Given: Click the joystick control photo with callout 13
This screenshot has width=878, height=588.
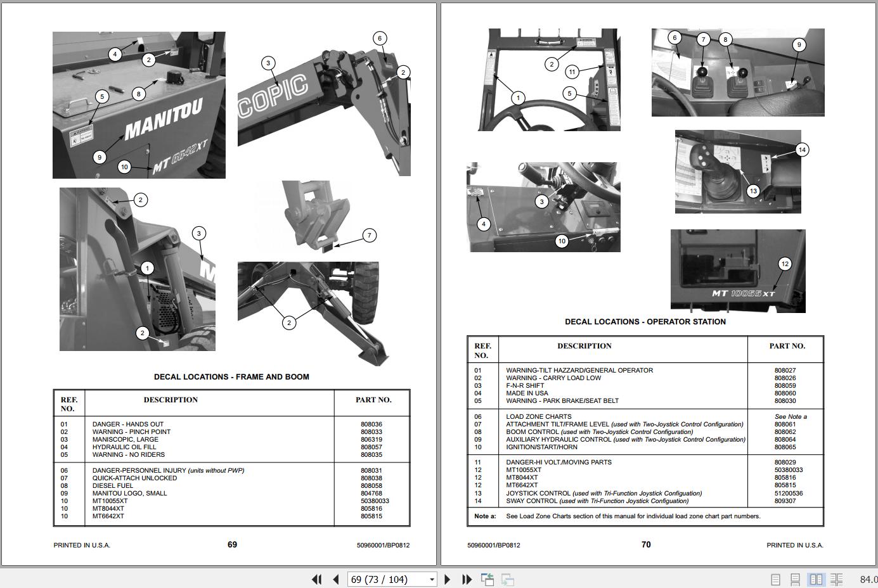Looking at the screenshot, I should [x=738, y=172].
